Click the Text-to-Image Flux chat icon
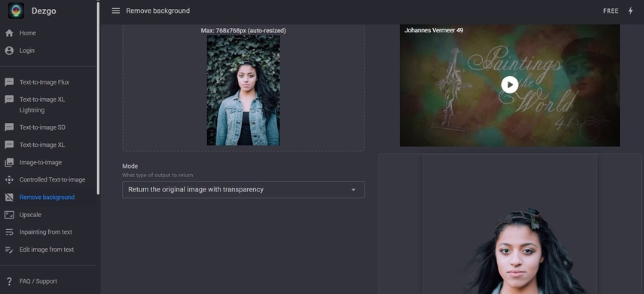 point(9,82)
